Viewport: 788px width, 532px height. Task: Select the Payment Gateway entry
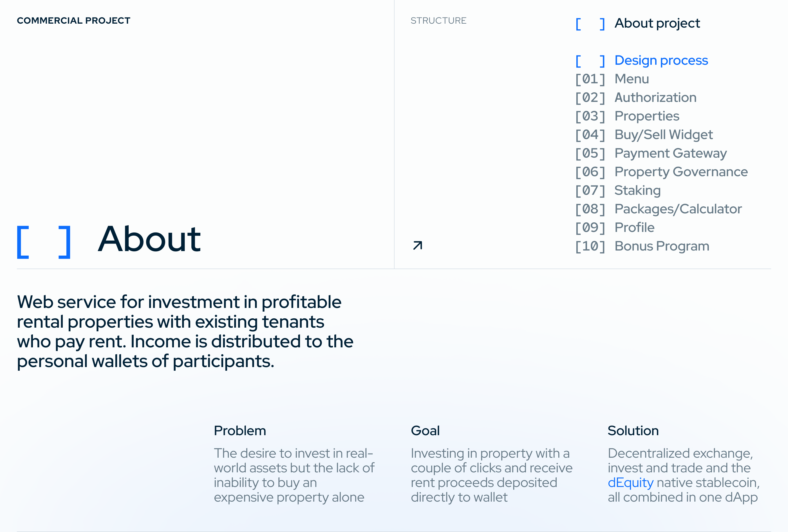670,153
